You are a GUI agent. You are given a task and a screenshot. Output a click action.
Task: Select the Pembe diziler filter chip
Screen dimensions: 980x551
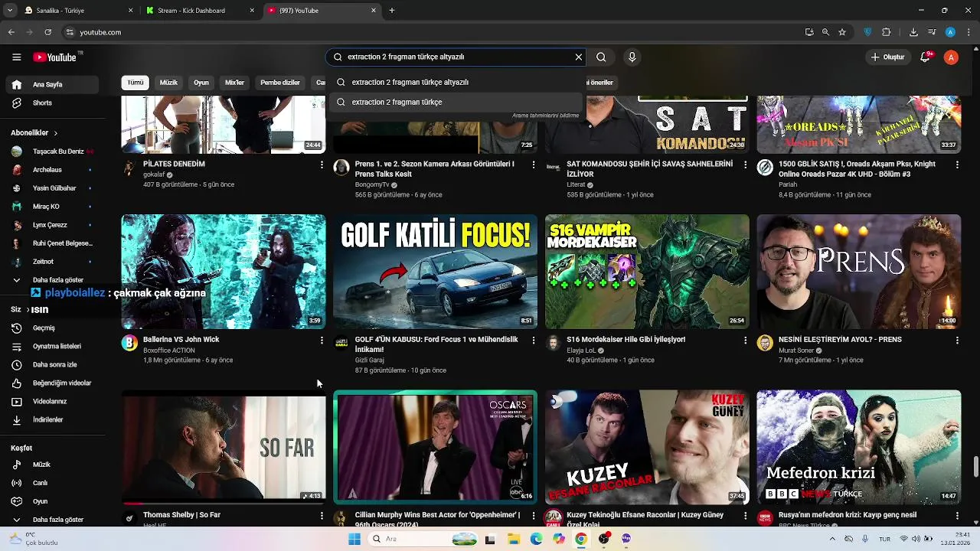pyautogui.click(x=280, y=83)
